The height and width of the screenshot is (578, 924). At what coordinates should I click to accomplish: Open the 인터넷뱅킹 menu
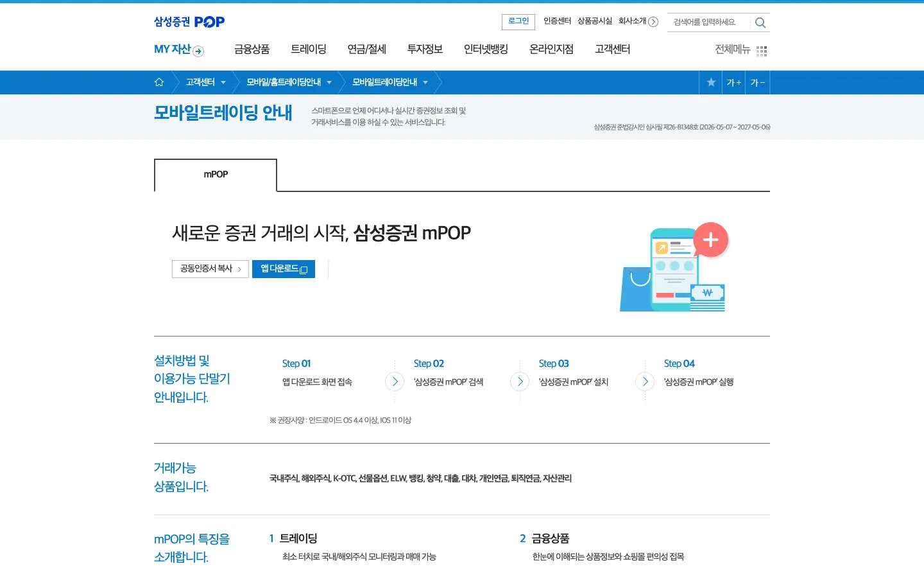pos(486,49)
